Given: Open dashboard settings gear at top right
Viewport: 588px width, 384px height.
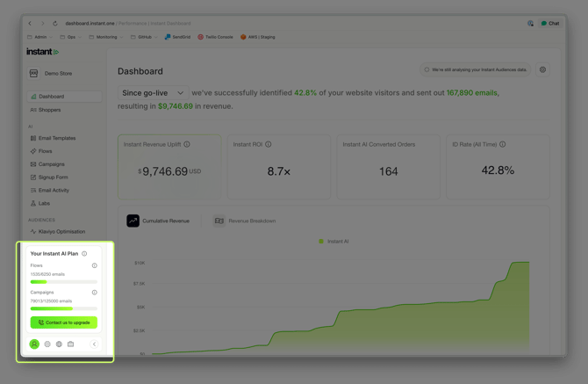Looking at the screenshot, I should tap(542, 69).
